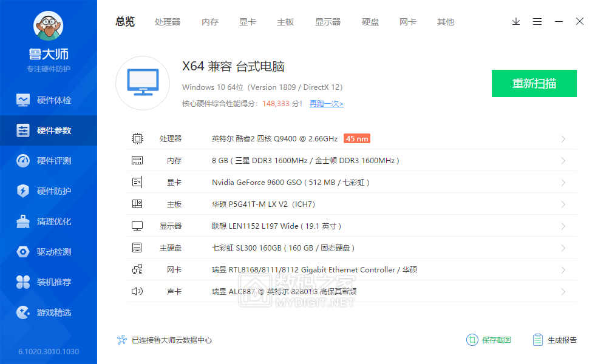
Task: Open 硬件体检 icon in sidebar
Action: click(23, 100)
